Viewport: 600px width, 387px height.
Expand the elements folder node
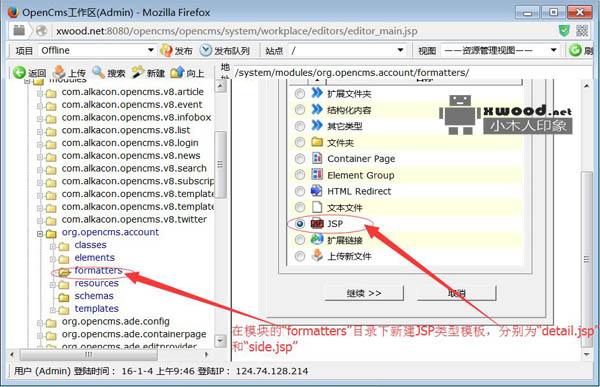[53, 259]
